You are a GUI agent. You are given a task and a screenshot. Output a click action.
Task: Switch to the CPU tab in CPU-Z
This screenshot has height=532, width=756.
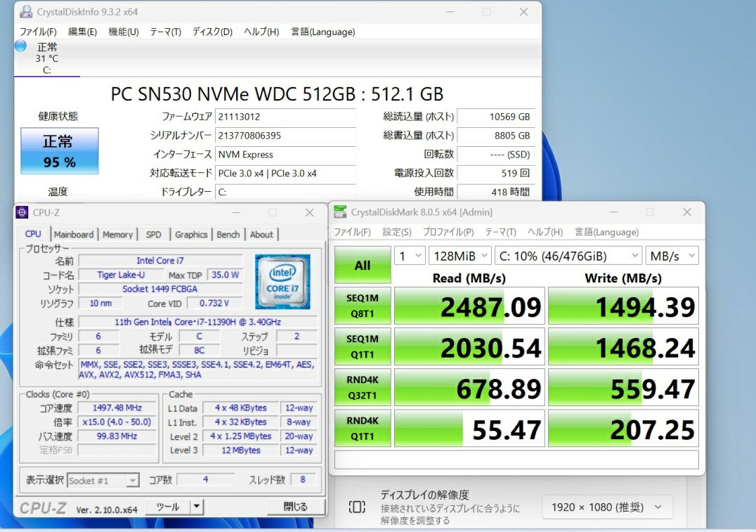[x=33, y=234]
